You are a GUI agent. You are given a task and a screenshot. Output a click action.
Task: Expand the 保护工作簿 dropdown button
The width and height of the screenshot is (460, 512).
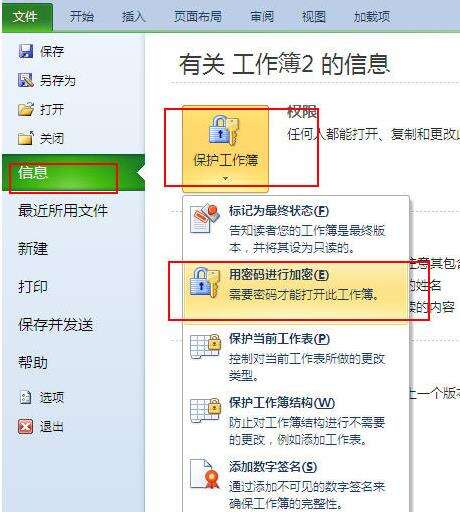pos(225,149)
